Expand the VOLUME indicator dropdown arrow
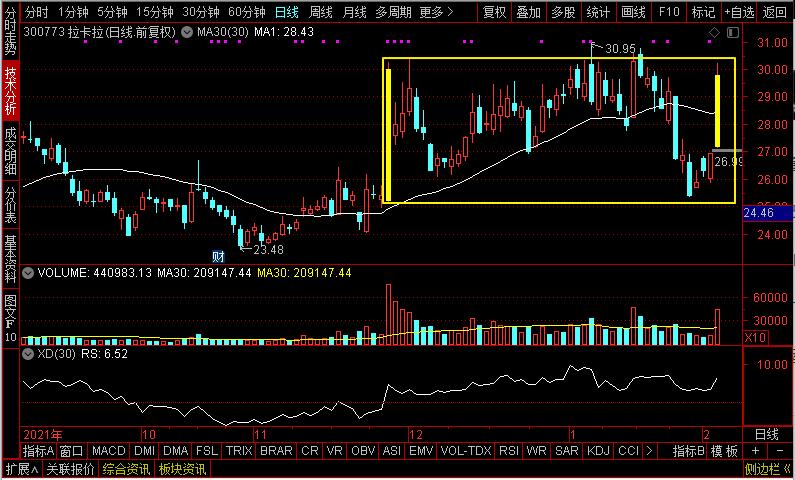Screen dimensions: 795x480 28,273
